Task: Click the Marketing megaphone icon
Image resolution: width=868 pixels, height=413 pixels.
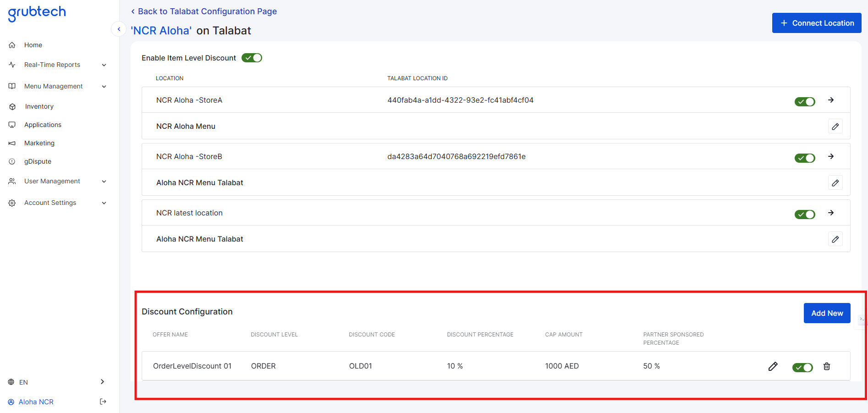Action: (12, 143)
